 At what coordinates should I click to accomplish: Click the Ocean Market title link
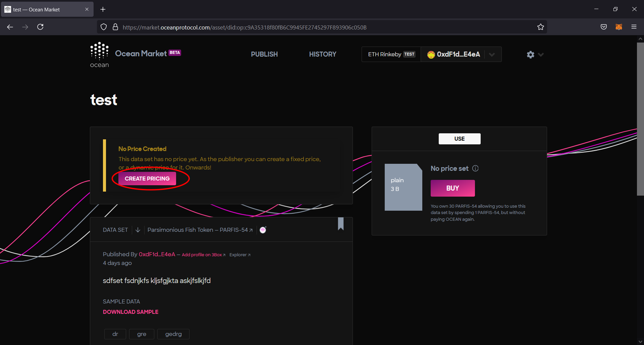coord(141,54)
